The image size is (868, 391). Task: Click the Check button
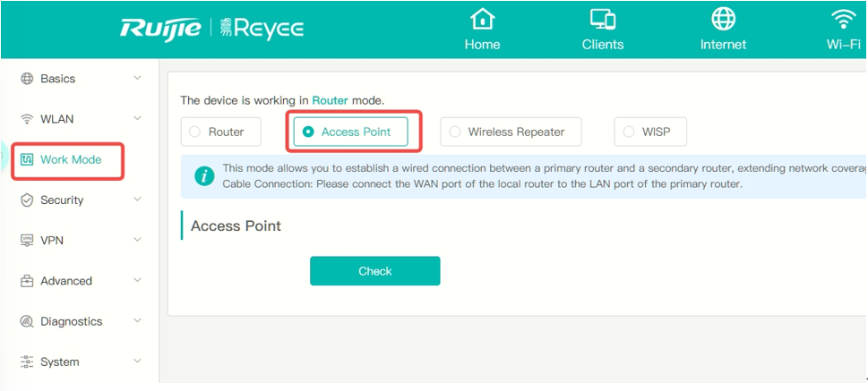click(x=374, y=271)
